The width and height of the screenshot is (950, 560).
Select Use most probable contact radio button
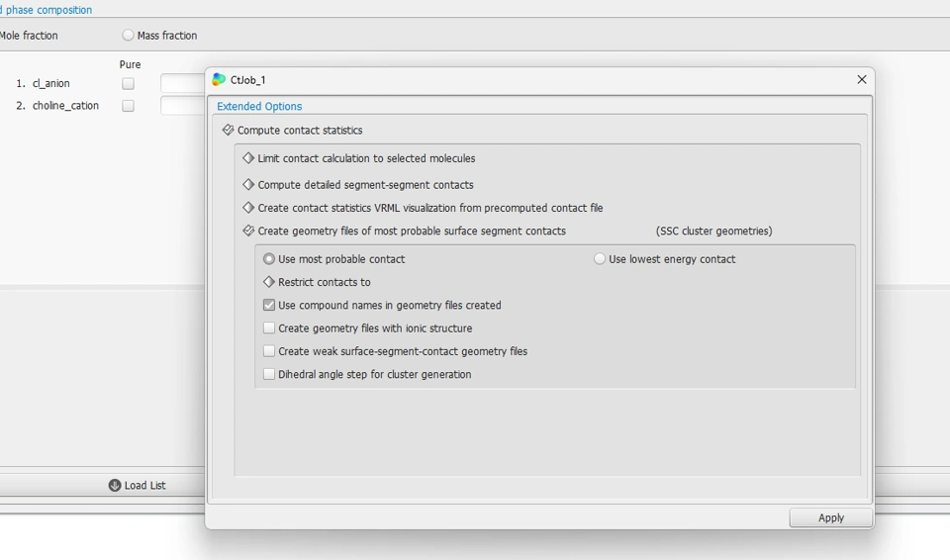(269, 259)
